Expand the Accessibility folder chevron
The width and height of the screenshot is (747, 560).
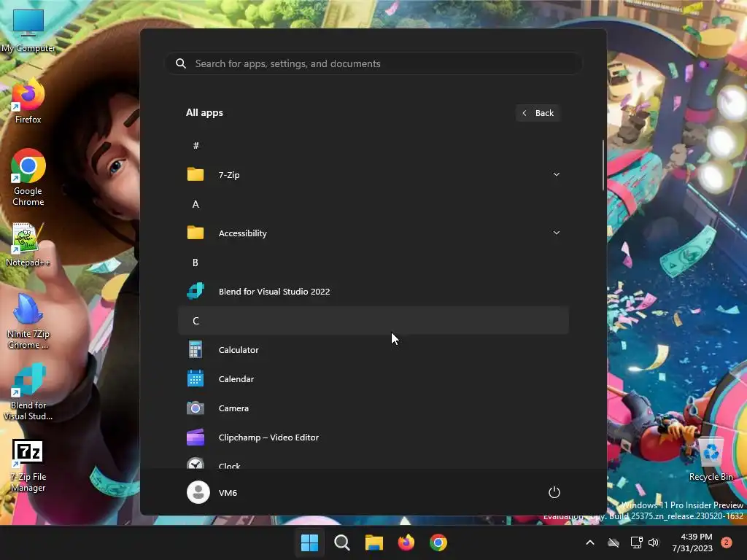point(557,233)
